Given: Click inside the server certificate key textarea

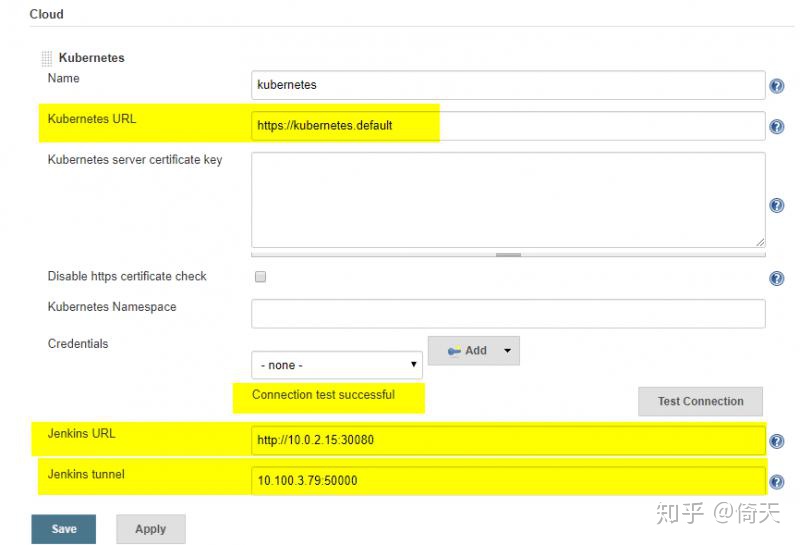Looking at the screenshot, I should click(x=508, y=200).
